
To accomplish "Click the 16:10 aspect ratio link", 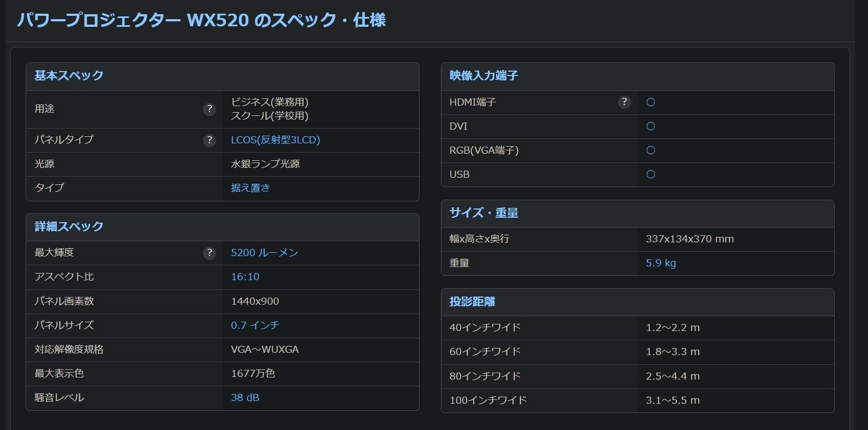I will 245,277.
